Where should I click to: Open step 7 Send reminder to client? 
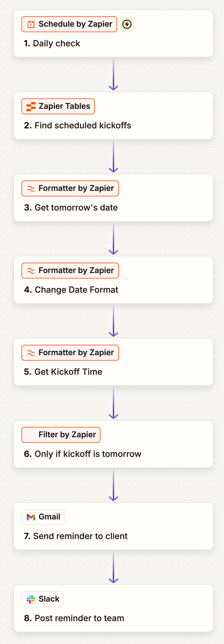point(113,526)
